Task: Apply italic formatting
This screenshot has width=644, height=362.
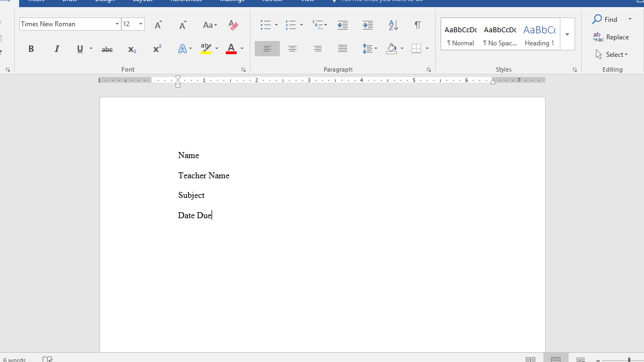Action: pos(56,49)
